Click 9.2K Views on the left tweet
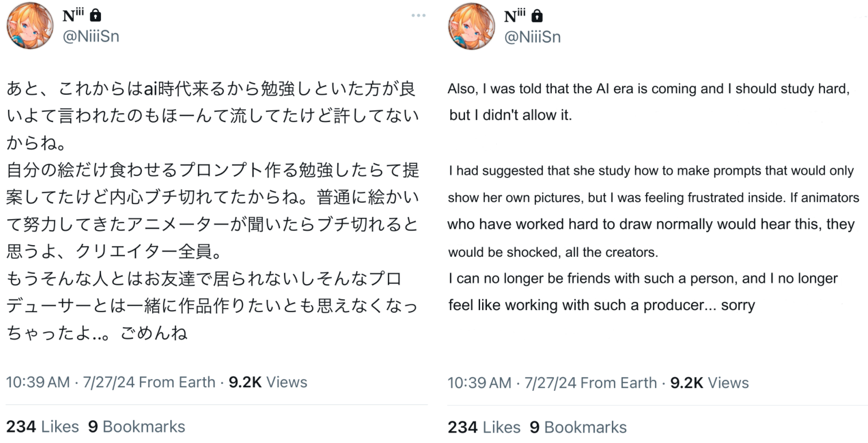Viewport: 868px width, 443px height. (x=268, y=382)
